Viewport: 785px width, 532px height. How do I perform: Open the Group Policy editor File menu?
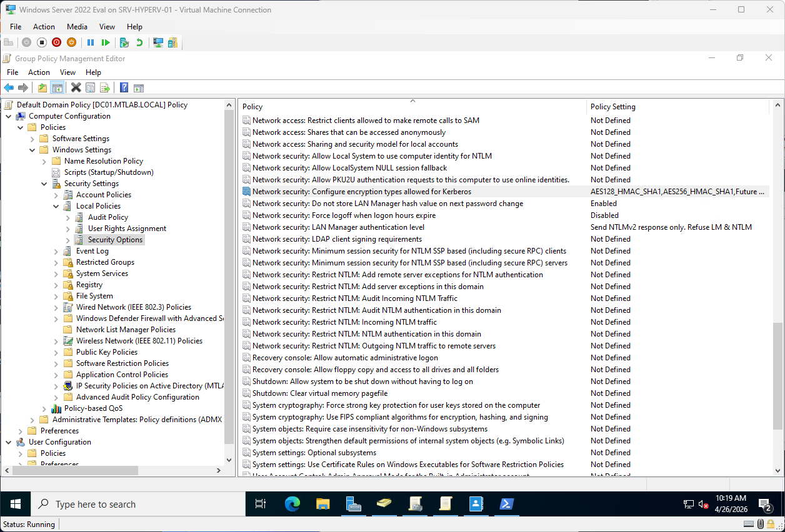point(12,72)
